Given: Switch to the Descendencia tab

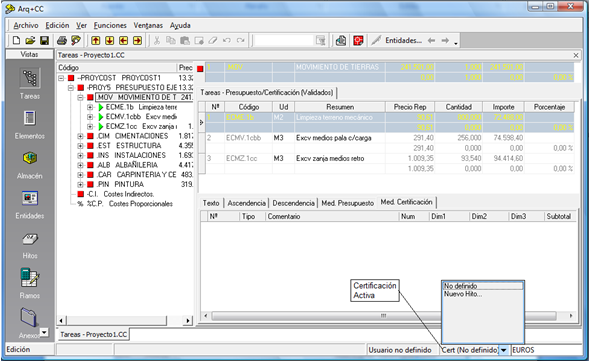Looking at the screenshot, I should tap(293, 203).
